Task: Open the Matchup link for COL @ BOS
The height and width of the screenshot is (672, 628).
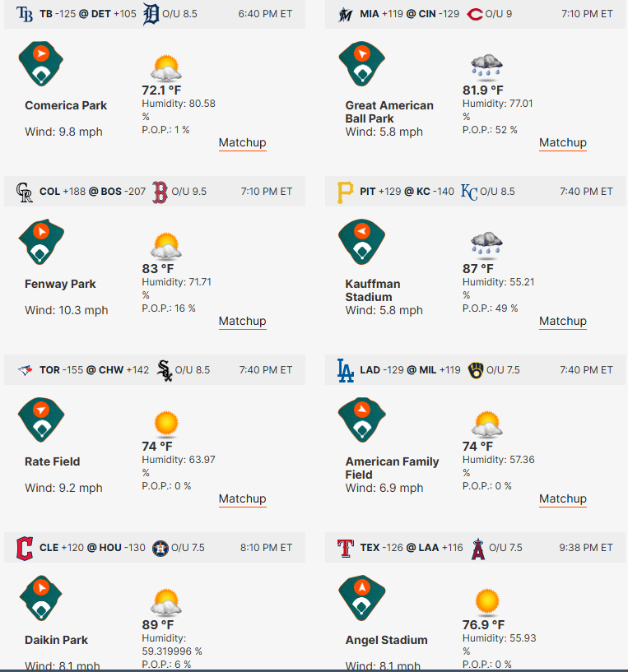Action: pyautogui.click(x=242, y=321)
